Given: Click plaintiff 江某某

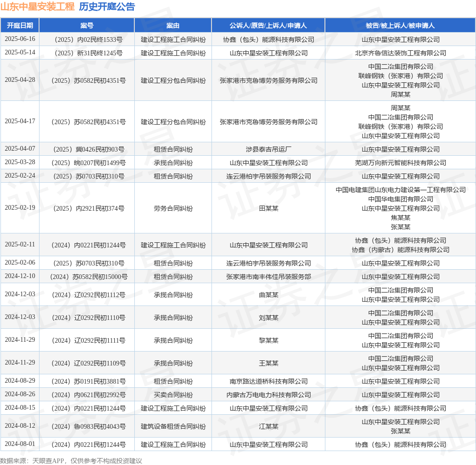Looking at the screenshot, I should coord(268,426).
